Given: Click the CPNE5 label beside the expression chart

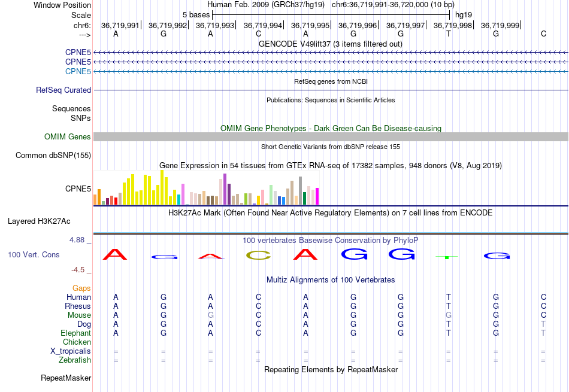Looking at the screenshot, I should pos(78,189).
